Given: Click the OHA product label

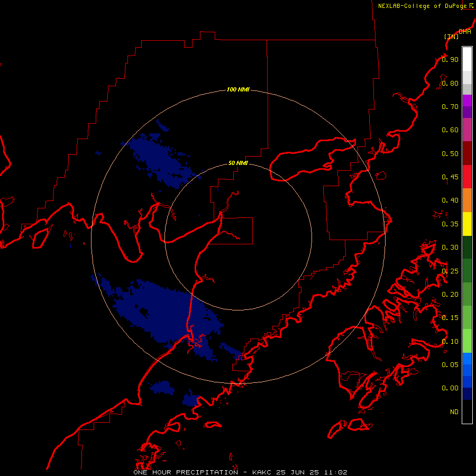Looking at the screenshot, I should pos(465,32).
